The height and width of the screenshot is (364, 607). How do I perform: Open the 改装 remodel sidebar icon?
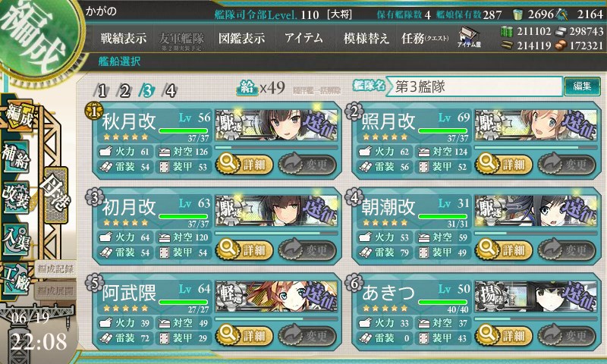point(15,196)
